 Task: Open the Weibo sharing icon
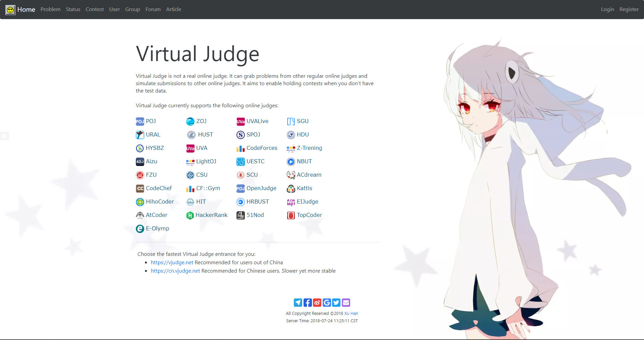(x=317, y=302)
